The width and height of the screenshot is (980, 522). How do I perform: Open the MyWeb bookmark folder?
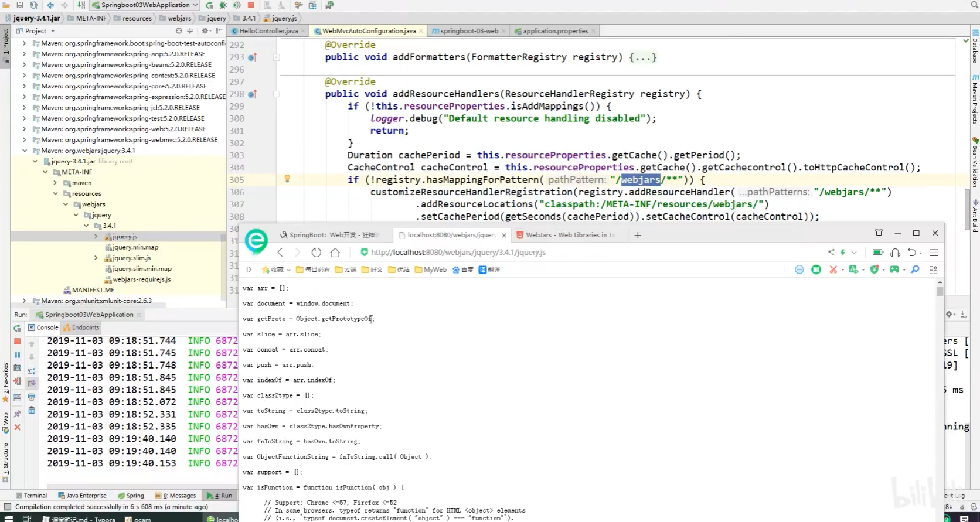pyautogui.click(x=430, y=269)
